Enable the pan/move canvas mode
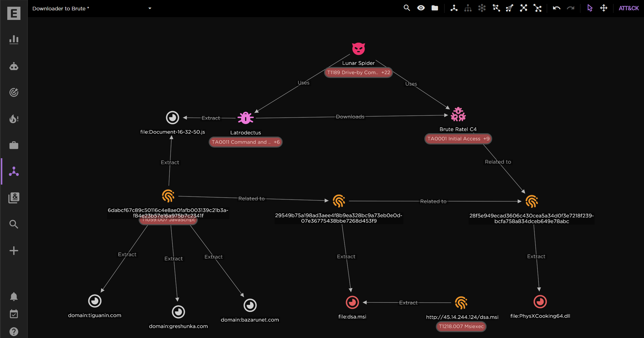 (x=604, y=8)
